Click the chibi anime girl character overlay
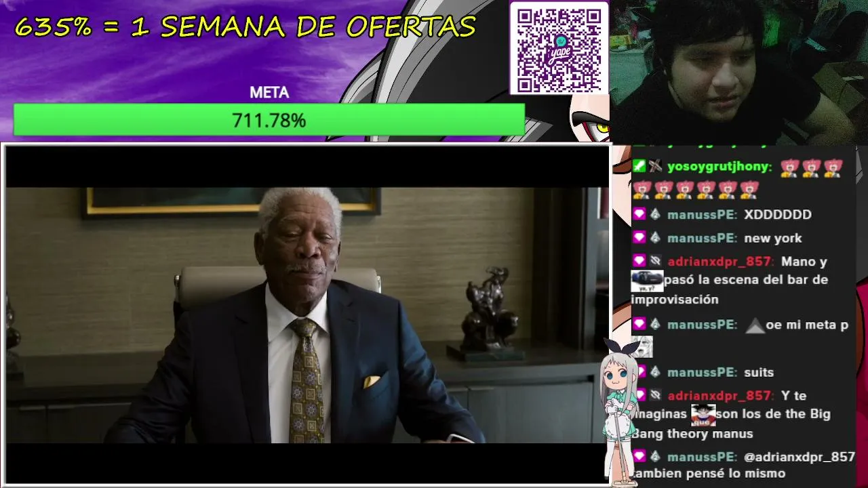This screenshot has width=868, height=488. [x=620, y=413]
